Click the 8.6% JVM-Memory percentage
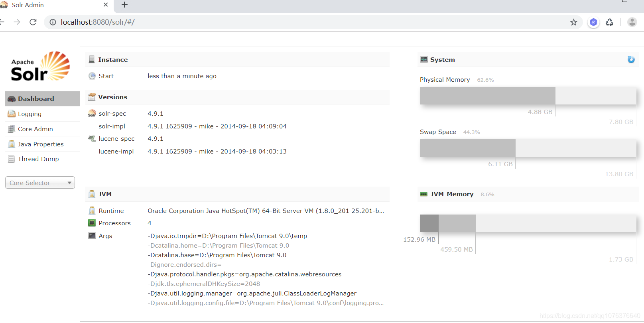644x323 pixels. click(x=487, y=194)
